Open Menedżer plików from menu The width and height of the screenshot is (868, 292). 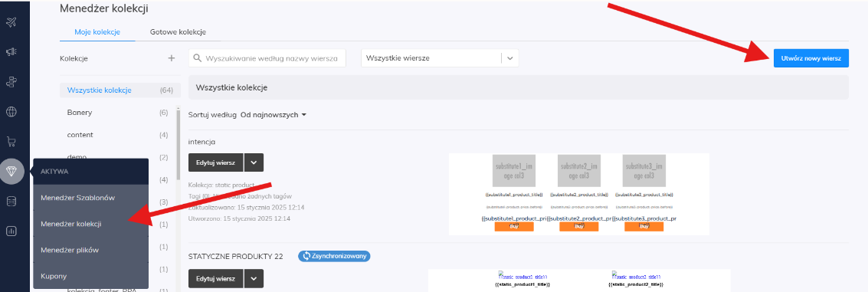tap(91, 250)
